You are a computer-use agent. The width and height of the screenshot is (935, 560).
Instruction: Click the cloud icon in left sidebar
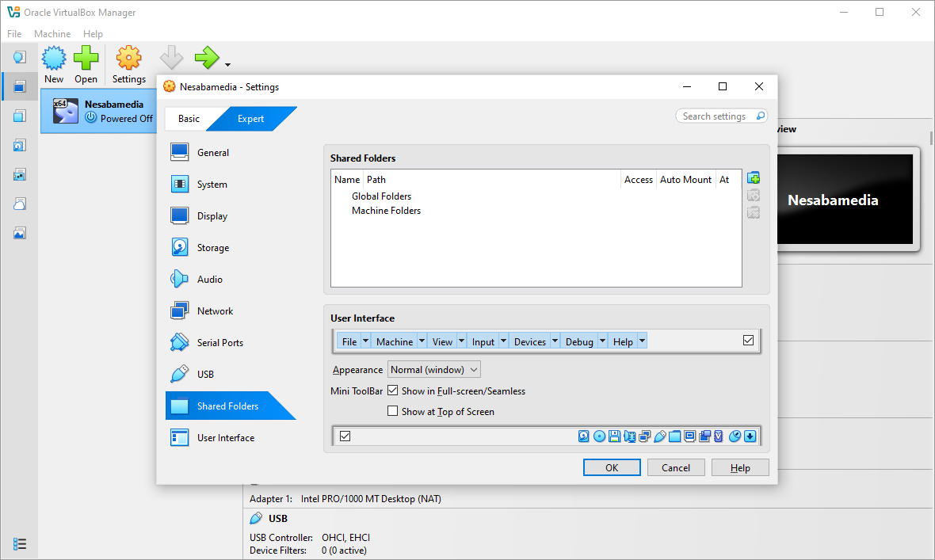(20, 204)
